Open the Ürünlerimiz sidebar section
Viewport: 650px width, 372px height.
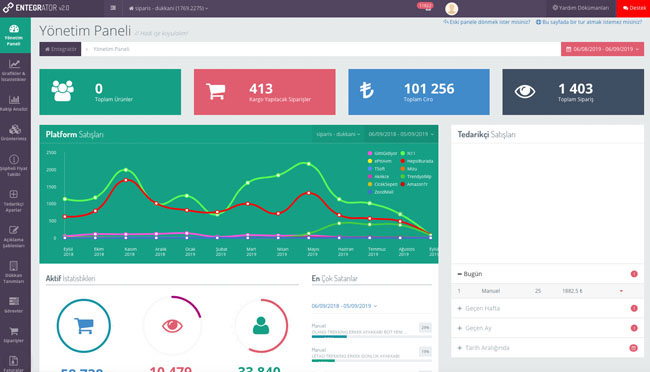[15, 133]
